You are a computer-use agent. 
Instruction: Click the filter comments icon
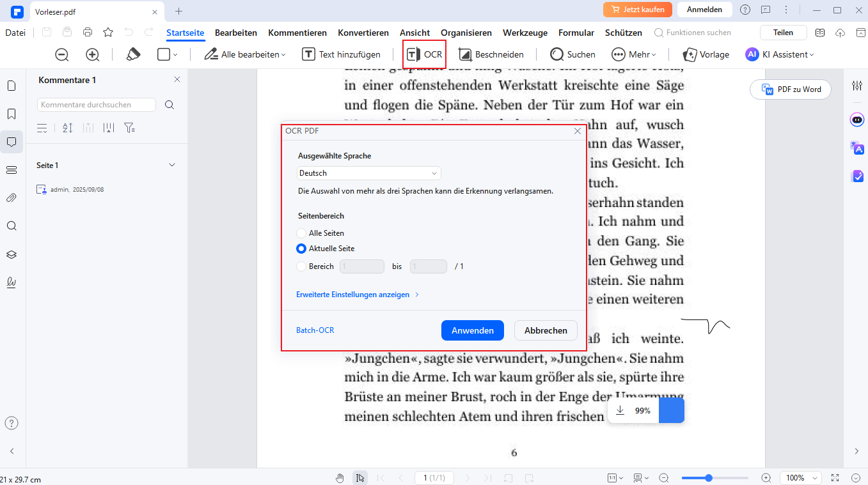point(129,128)
